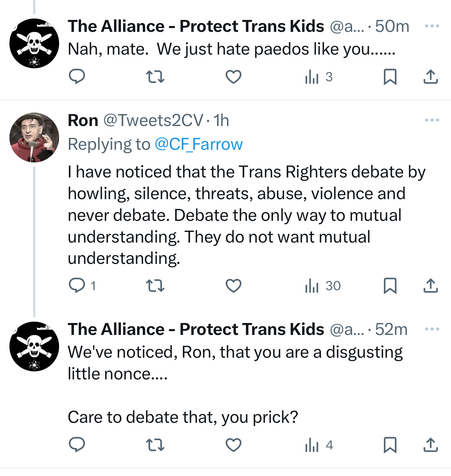Click Alliance skull avatar on 52m tweet
The image size is (451, 476).
click(34, 346)
